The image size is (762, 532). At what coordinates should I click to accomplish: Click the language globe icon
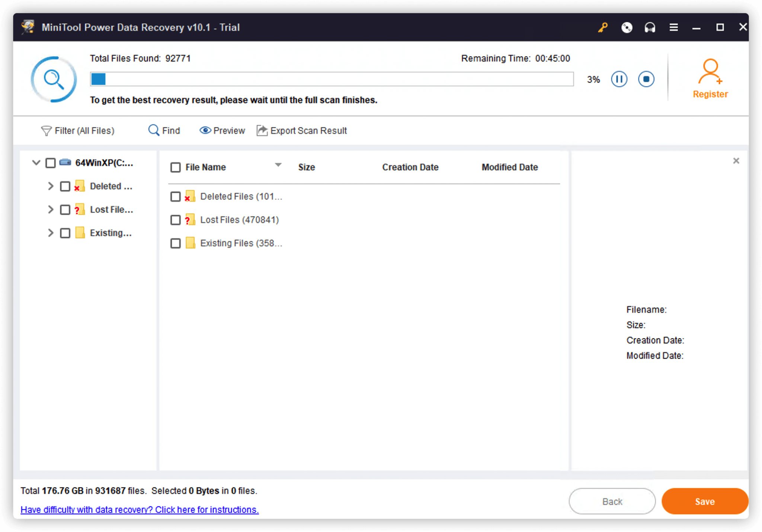[x=627, y=27]
